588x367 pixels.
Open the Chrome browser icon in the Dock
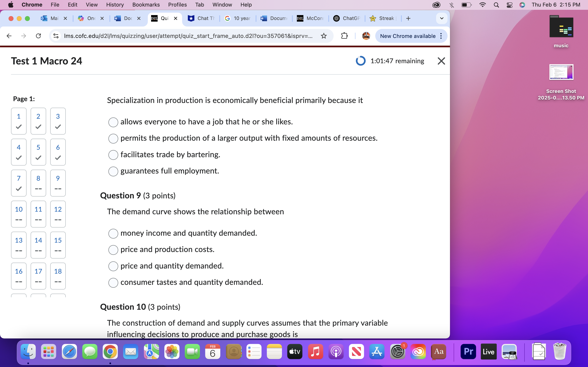coord(110,351)
